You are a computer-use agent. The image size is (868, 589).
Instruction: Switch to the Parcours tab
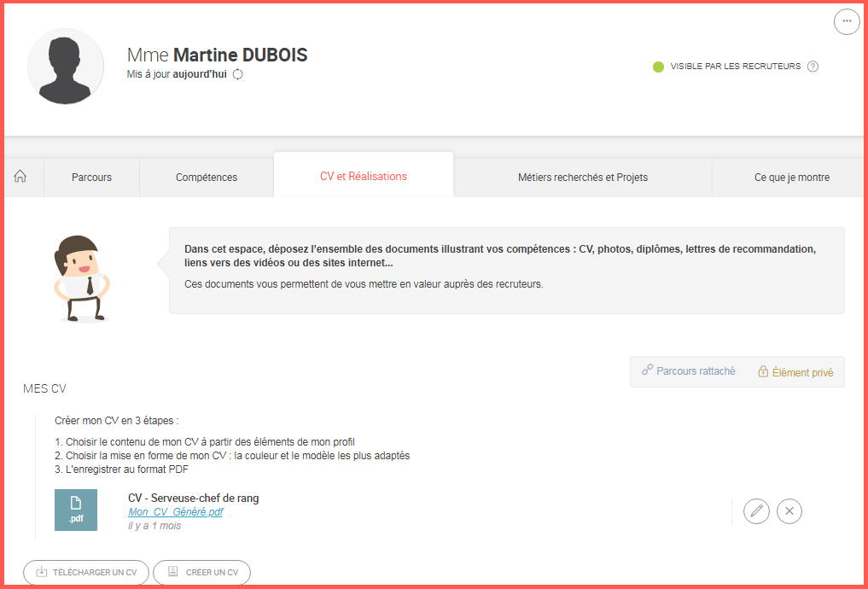tap(91, 178)
